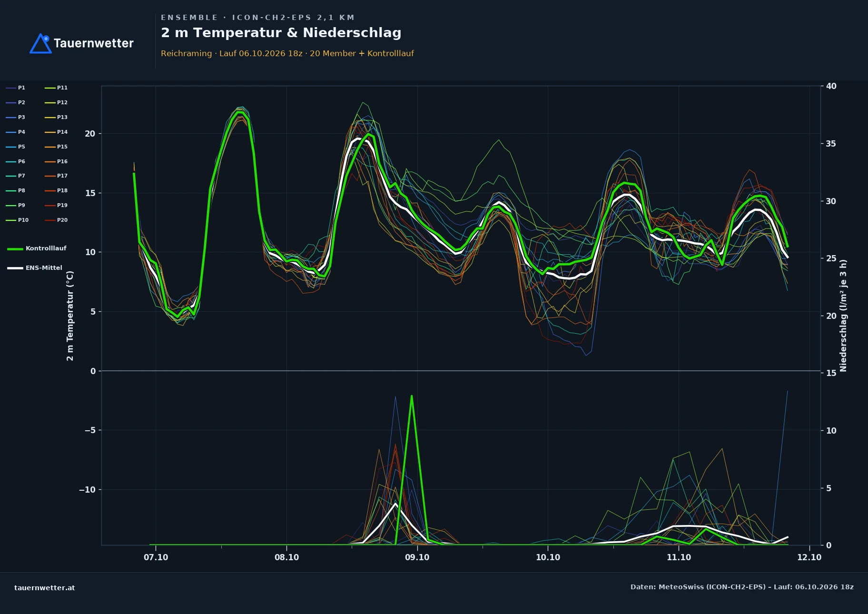This screenshot has height=614, width=868.
Task: Toggle the P7 legend entry
Action: pos(16,176)
